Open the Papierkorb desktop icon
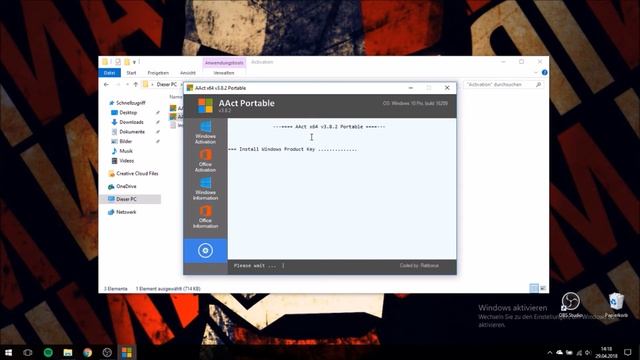 click(x=616, y=305)
